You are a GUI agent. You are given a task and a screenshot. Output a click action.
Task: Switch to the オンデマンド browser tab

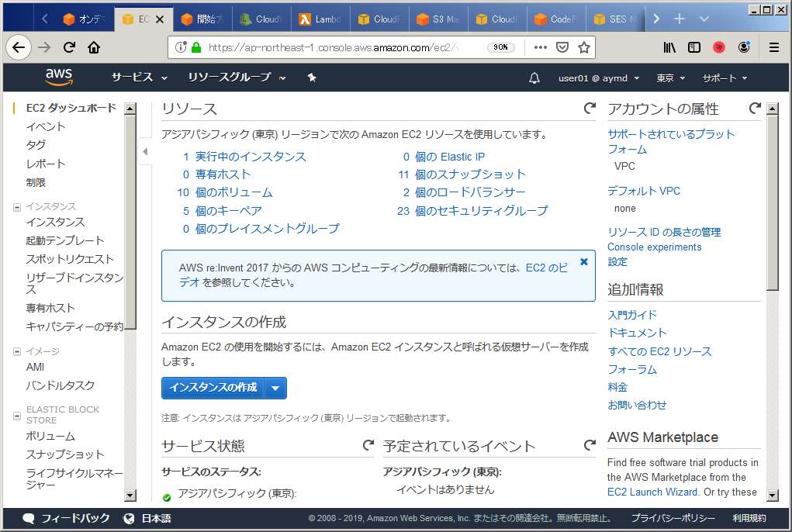point(85,19)
